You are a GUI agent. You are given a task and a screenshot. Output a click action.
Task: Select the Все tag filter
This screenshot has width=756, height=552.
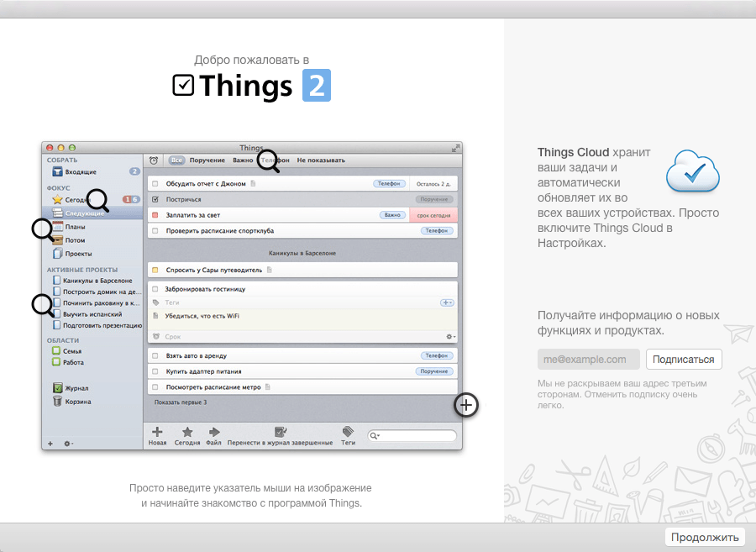coord(177,160)
